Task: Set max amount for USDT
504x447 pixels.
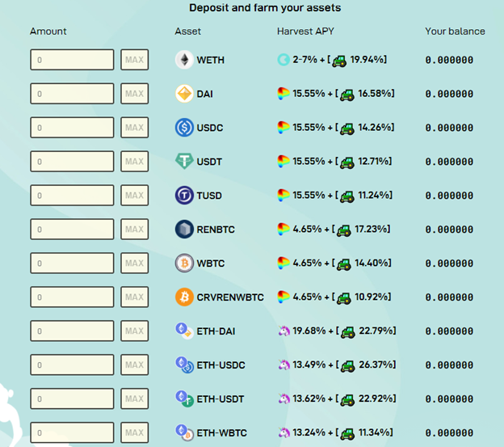Action: (x=135, y=161)
